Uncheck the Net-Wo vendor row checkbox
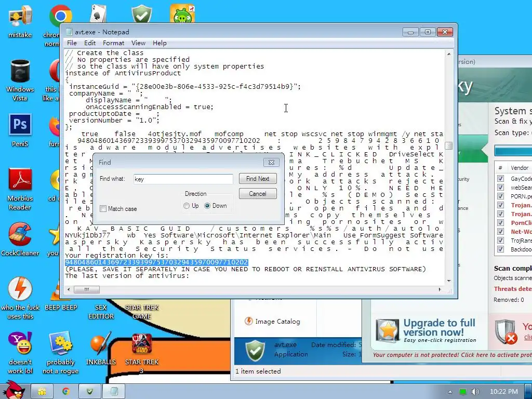Screen dimensions: 532x399 coord(500,231)
